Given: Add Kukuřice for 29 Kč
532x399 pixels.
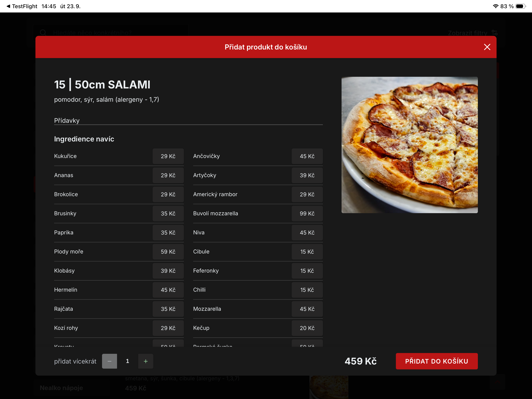Looking at the screenshot, I should 168,156.
